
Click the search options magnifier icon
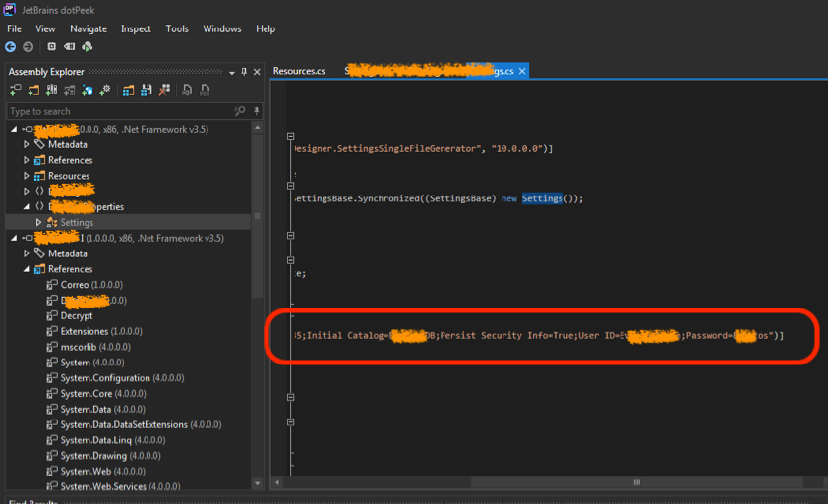(240, 111)
